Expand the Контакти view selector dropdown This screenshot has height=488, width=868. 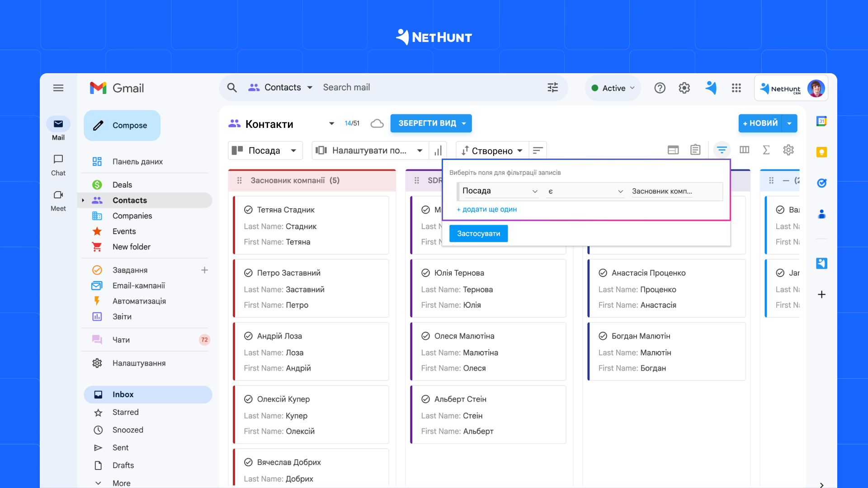click(x=331, y=124)
